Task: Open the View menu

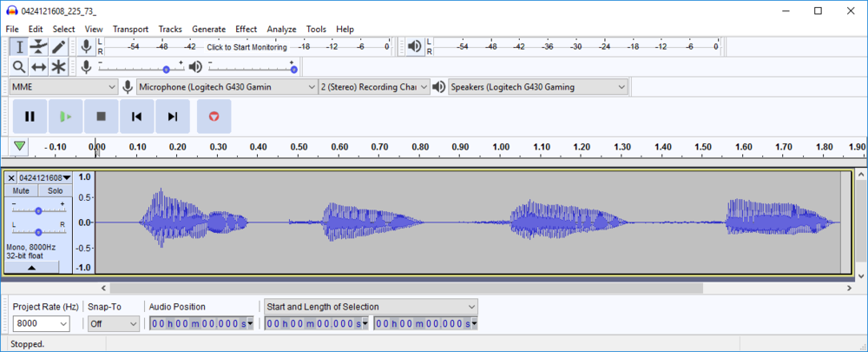Action: coord(94,30)
